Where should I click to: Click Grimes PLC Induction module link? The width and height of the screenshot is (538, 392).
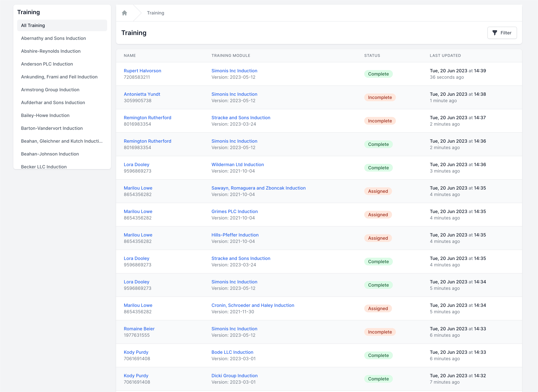234,211
